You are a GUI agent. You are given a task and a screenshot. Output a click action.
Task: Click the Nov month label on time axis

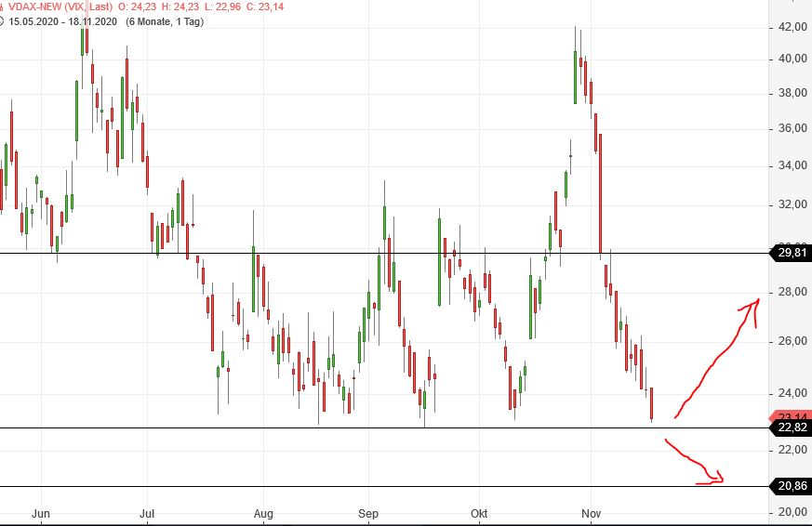591,514
